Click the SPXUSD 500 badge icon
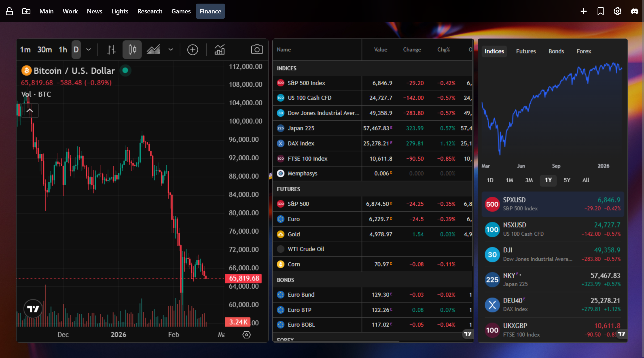The width and height of the screenshot is (644, 358). coord(492,204)
